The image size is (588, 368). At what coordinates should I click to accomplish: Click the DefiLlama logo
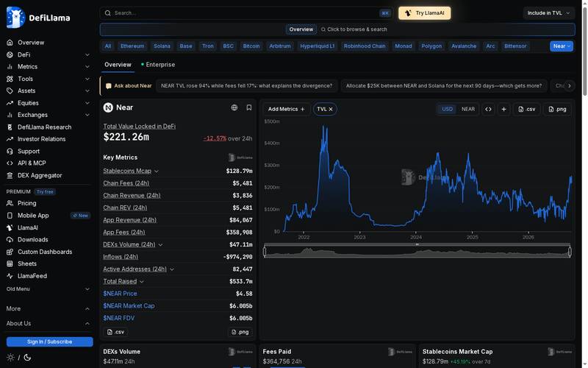click(38, 17)
